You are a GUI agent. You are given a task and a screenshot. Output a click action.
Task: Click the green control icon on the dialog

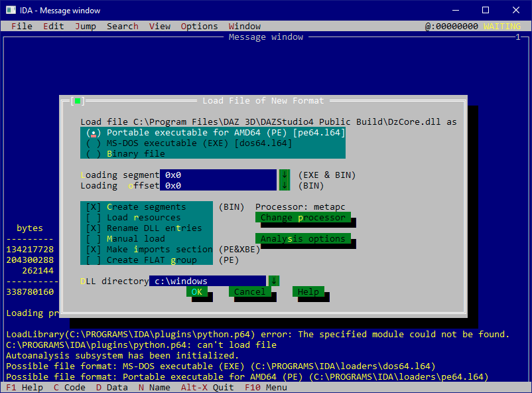[77, 100]
